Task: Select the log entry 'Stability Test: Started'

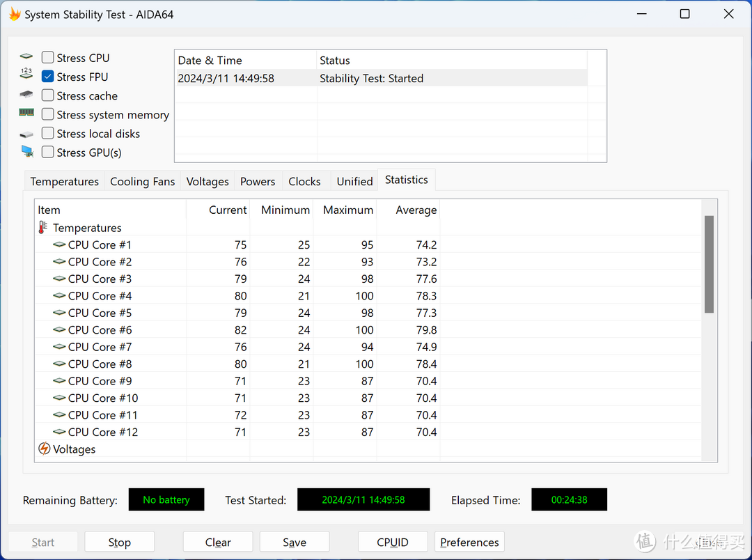Action: (x=371, y=78)
